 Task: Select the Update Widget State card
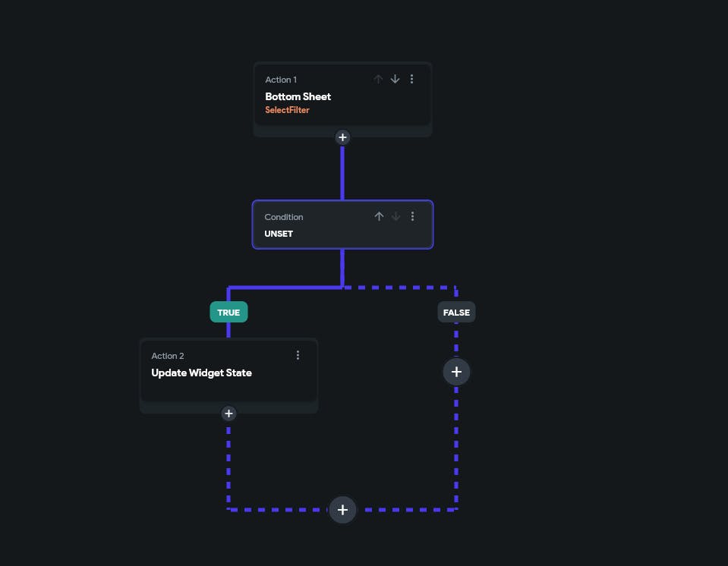[228, 371]
